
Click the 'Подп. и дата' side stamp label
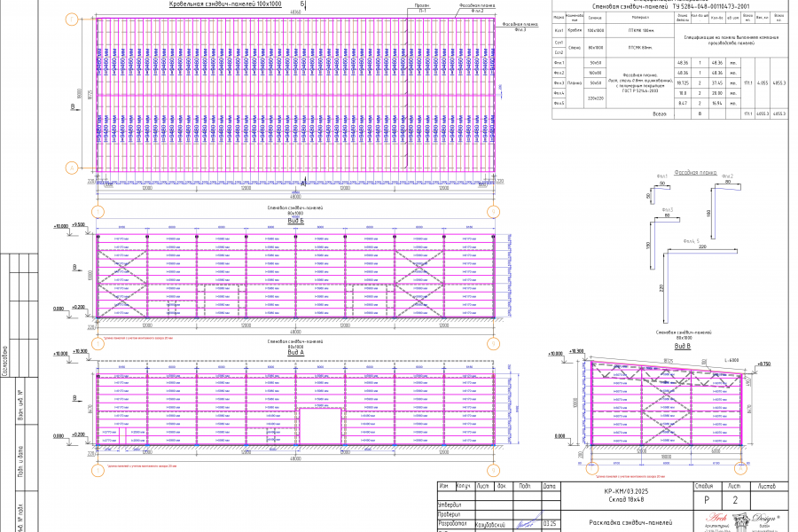21,462
